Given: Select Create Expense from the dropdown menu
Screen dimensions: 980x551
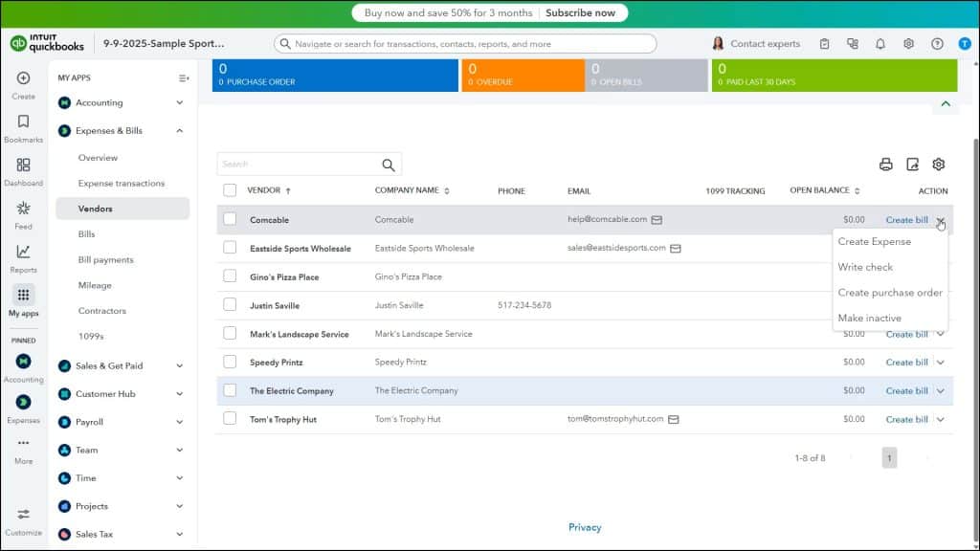Looking at the screenshot, I should click(875, 242).
